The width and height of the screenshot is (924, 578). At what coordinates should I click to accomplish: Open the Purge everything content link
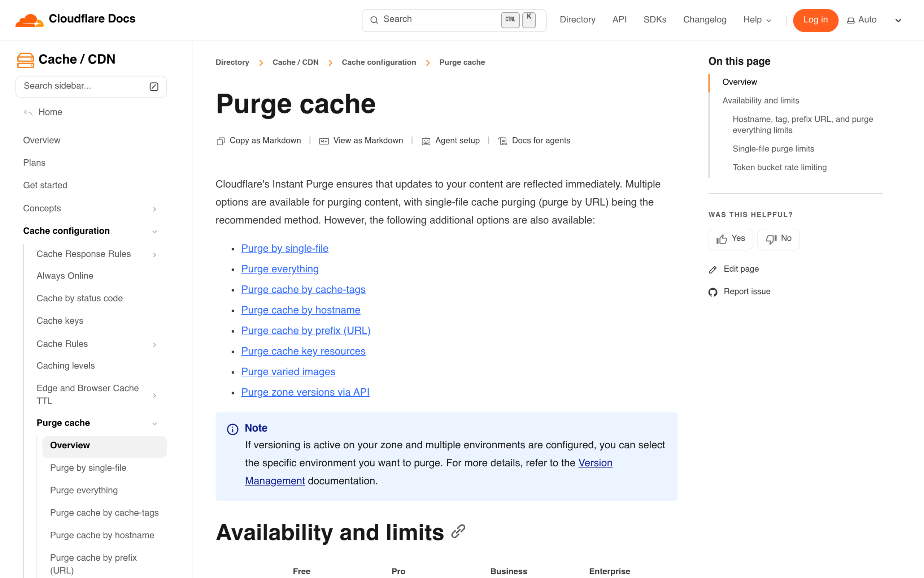280,269
